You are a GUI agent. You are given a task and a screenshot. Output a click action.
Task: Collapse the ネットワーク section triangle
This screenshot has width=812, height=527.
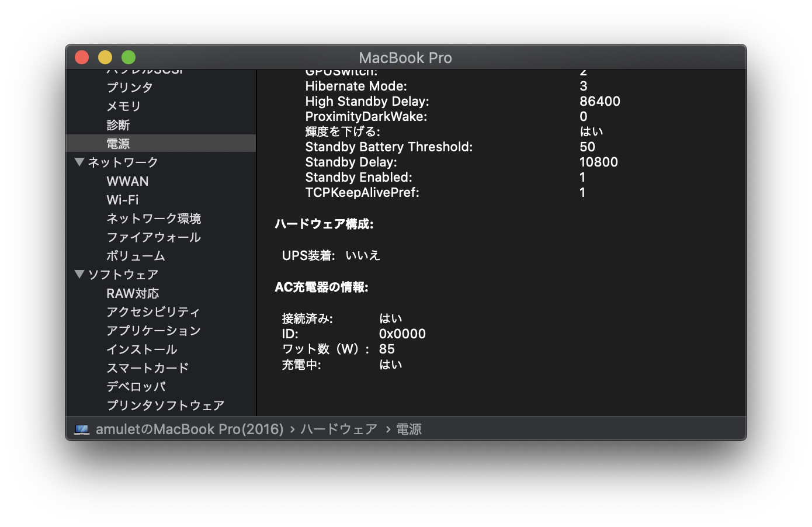click(80, 162)
